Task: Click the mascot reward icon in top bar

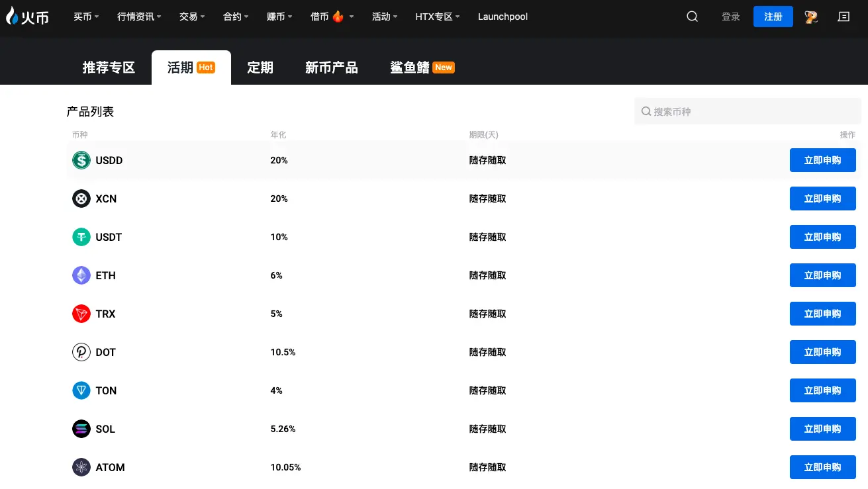Action: click(x=811, y=17)
